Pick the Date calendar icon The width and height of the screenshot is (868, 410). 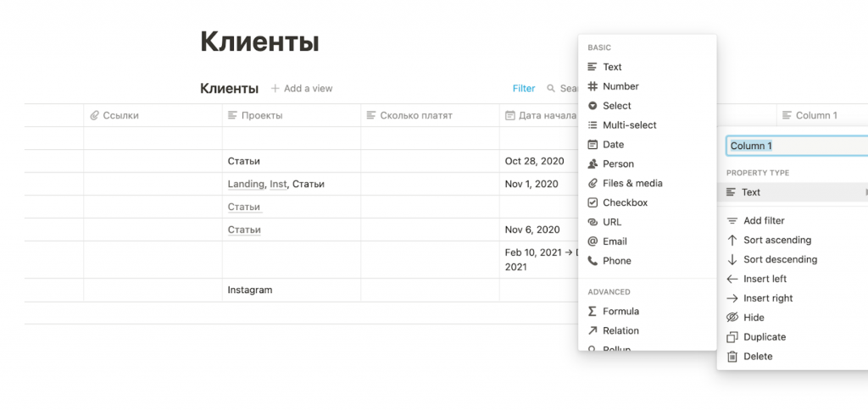click(x=593, y=145)
